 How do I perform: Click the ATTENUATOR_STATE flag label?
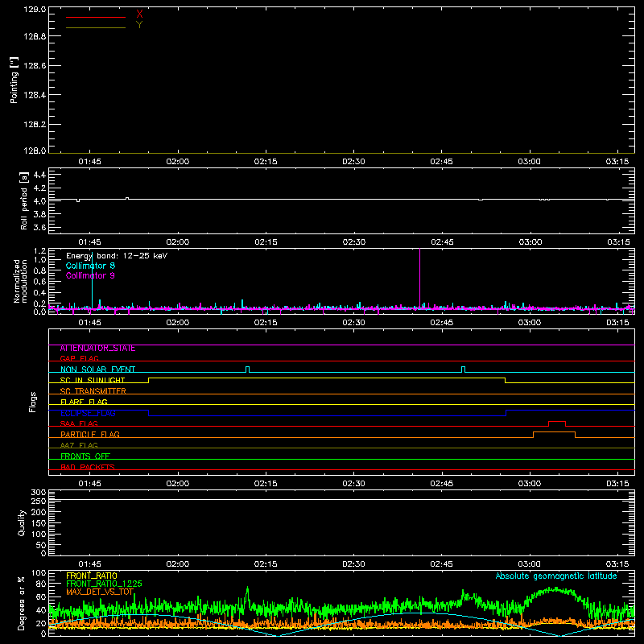(97, 349)
